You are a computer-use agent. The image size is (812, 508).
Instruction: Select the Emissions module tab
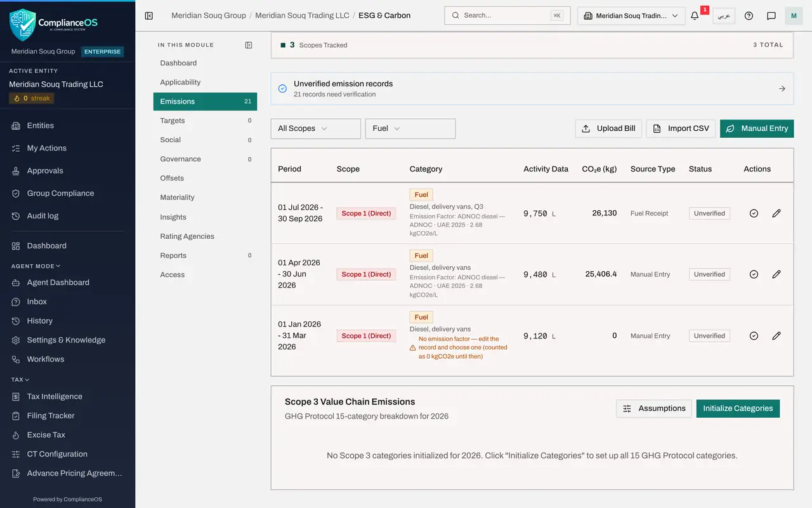[205, 102]
